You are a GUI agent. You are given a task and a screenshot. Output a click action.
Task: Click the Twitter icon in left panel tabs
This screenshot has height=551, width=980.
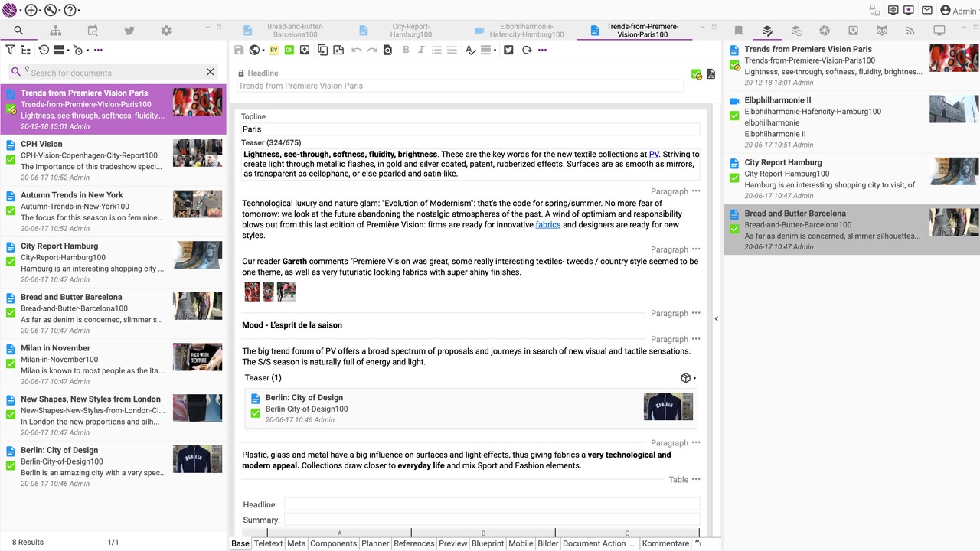point(129,31)
